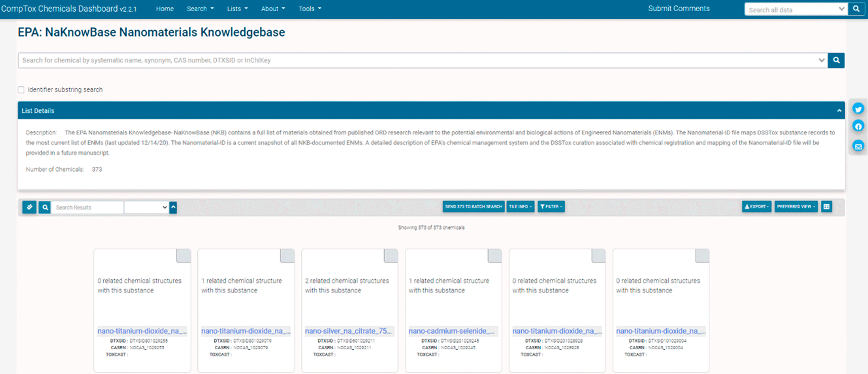Expand the chemical search suggestions arrow
Image resolution: width=868 pixels, height=374 pixels.
821,60
